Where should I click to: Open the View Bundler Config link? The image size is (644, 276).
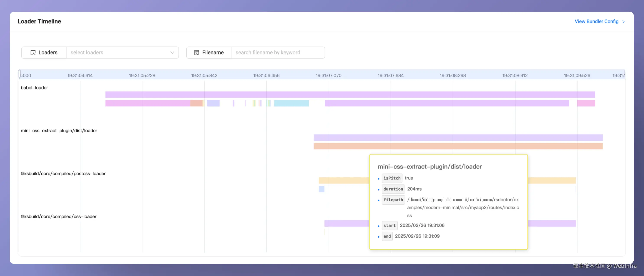596,21
